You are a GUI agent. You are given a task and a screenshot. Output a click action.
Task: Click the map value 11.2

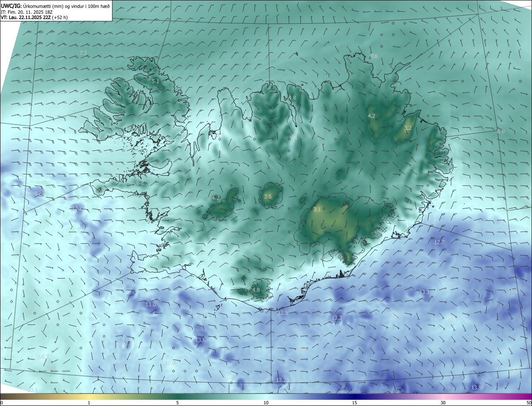(512, 291)
